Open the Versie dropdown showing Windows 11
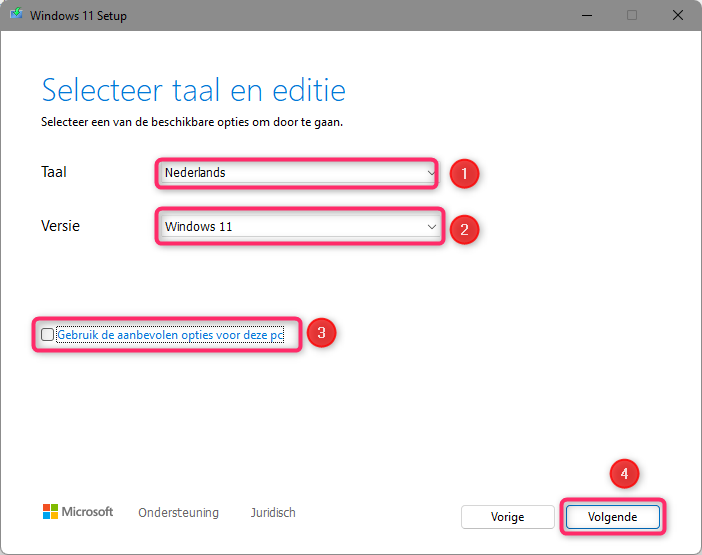The image size is (702, 555). [x=300, y=226]
